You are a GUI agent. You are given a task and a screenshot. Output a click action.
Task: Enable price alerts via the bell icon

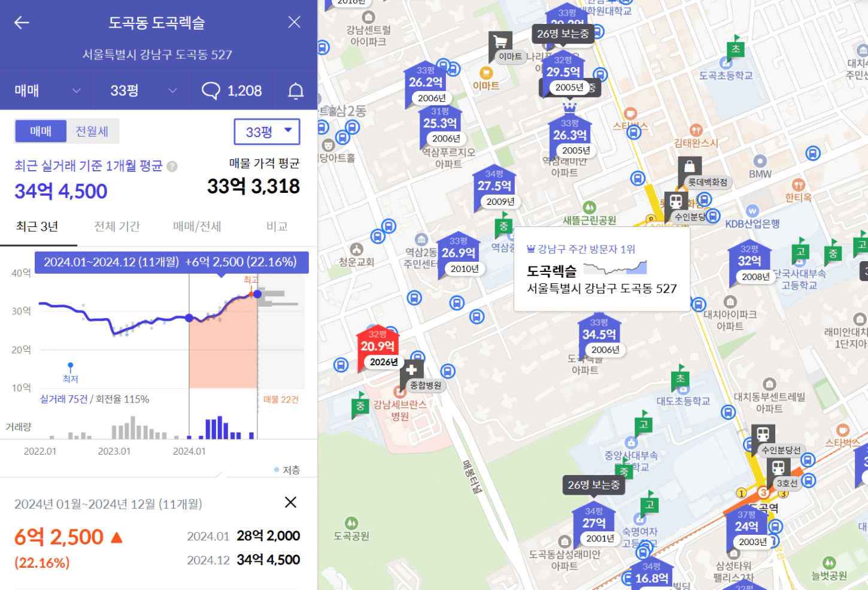coord(296,90)
